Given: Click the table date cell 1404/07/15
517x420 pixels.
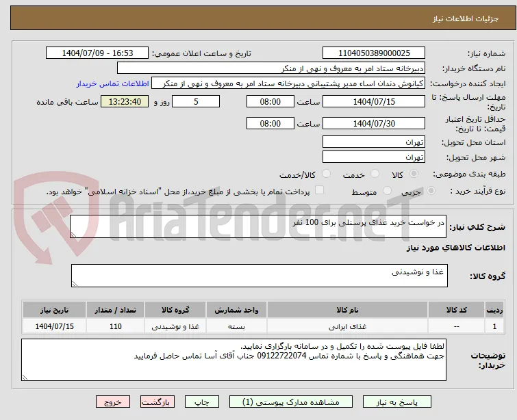Looking at the screenshot, I should tap(54, 326).
